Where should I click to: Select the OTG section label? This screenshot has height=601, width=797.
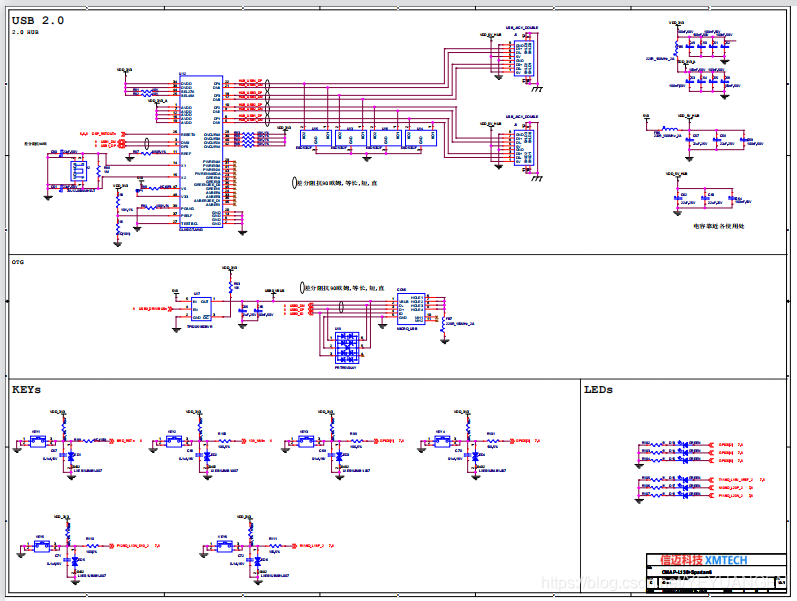coord(18,260)
